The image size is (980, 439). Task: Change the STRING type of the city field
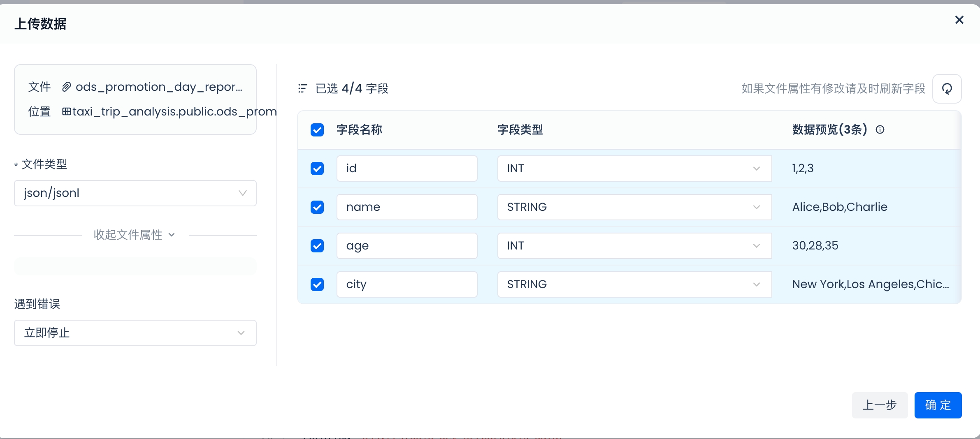[634, 284]
